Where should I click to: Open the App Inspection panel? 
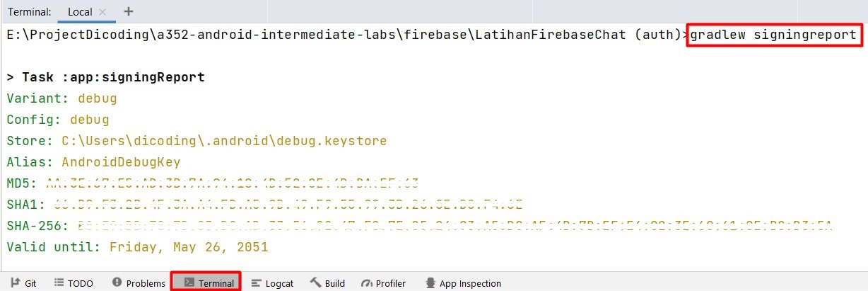[x=463, y=283]
